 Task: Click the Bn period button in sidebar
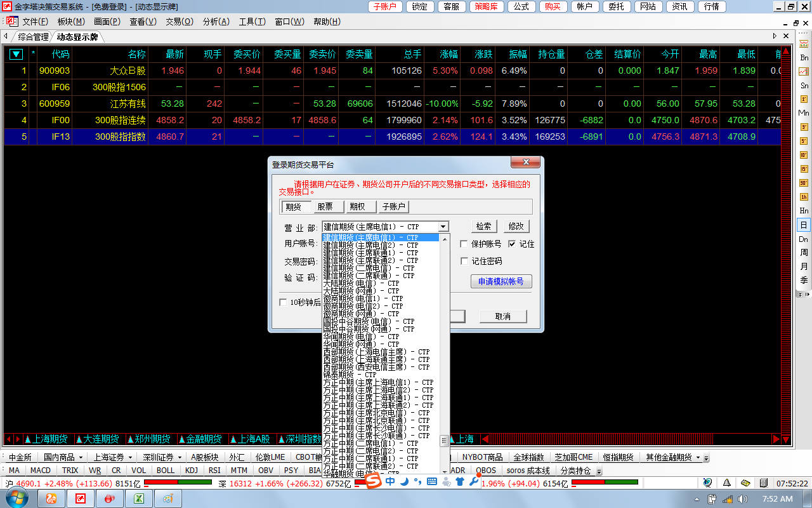pyautogui.click(x=804, y=57)
